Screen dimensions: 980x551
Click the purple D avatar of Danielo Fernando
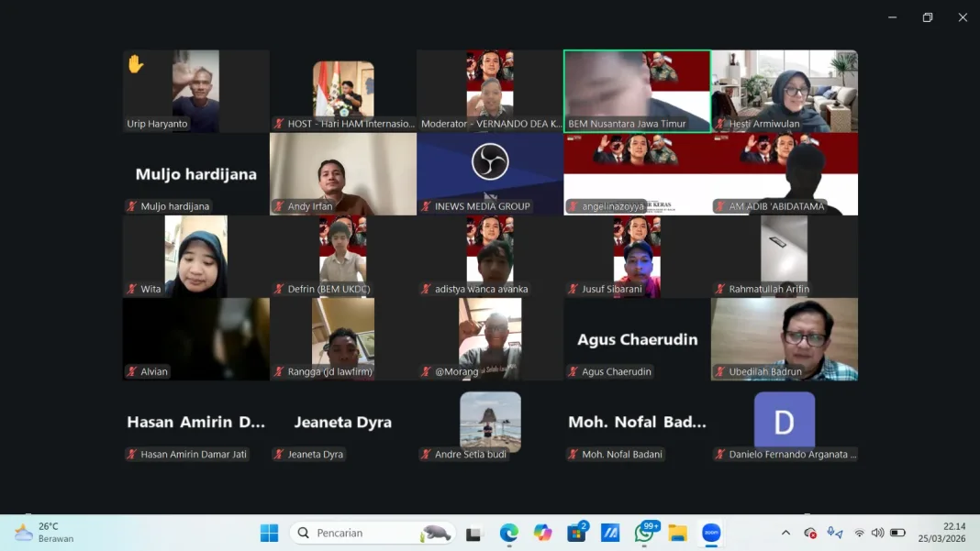784,421
